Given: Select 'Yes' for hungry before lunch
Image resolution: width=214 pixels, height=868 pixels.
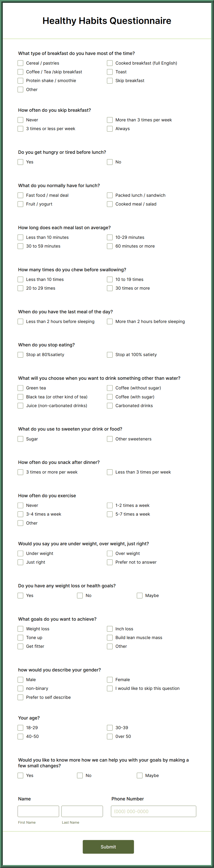Looking at the screenshot, I should click(20, 162).
